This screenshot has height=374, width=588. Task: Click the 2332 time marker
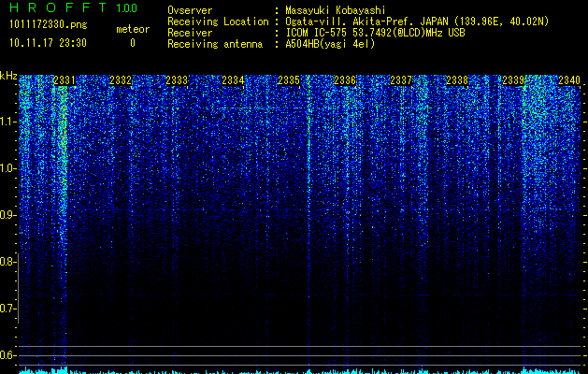click(x=121, y=80)
